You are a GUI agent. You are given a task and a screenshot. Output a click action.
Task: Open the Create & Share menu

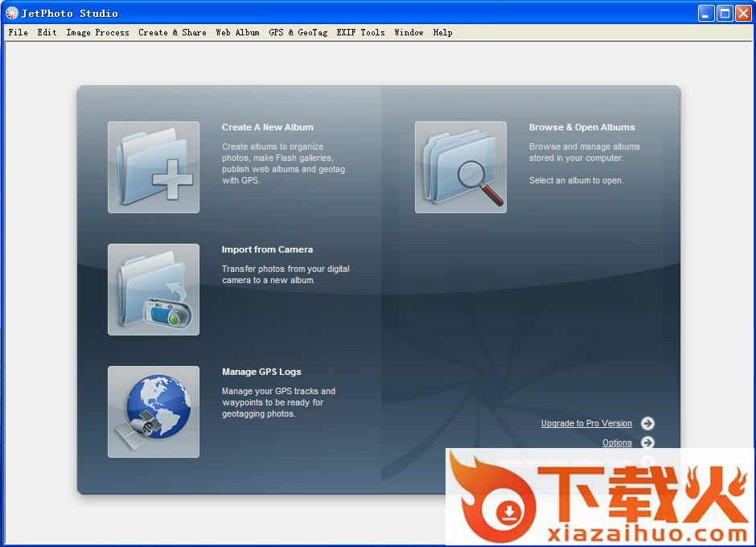(x=172, y=32)
